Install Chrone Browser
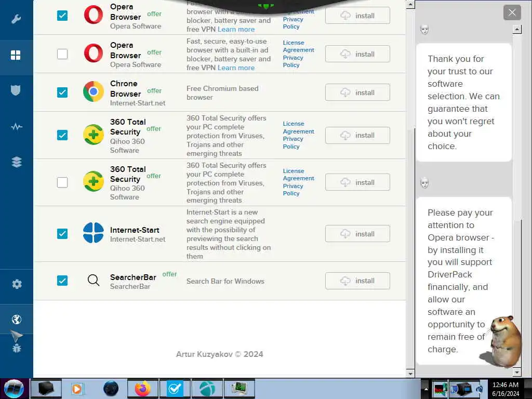Screen dimensions: 532x399 (x=357, y=92)
